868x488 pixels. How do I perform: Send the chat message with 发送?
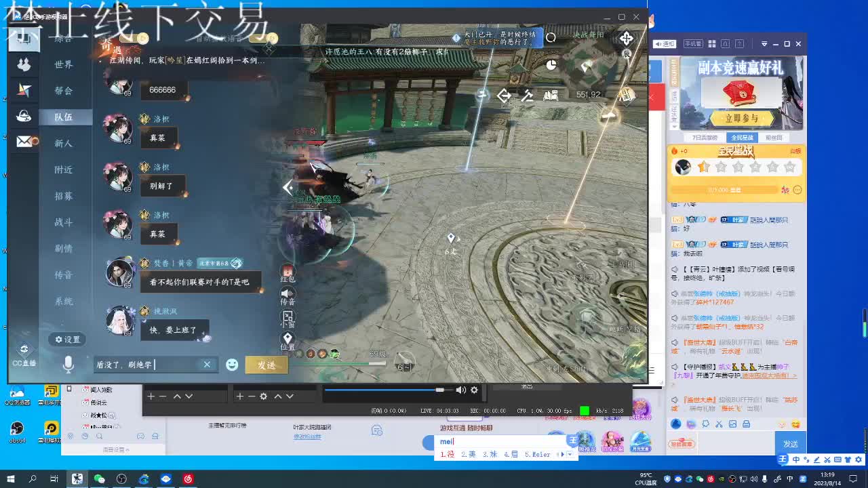267,365
